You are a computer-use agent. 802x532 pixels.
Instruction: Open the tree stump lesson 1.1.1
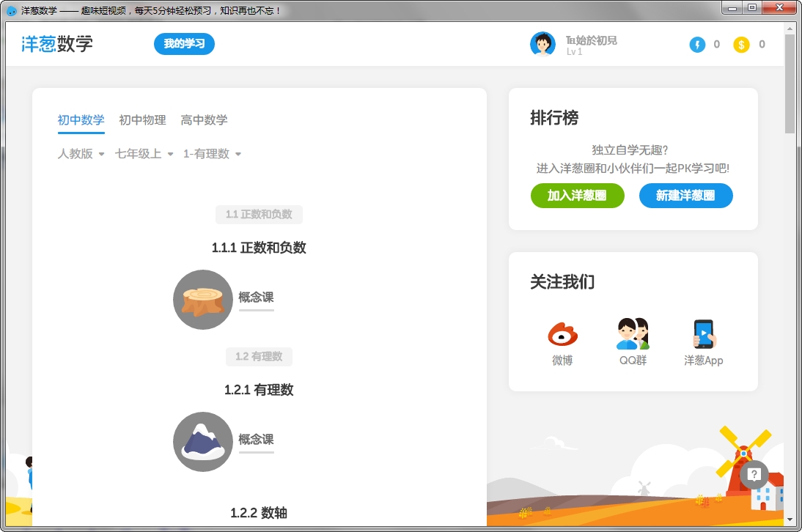[203, 300]
